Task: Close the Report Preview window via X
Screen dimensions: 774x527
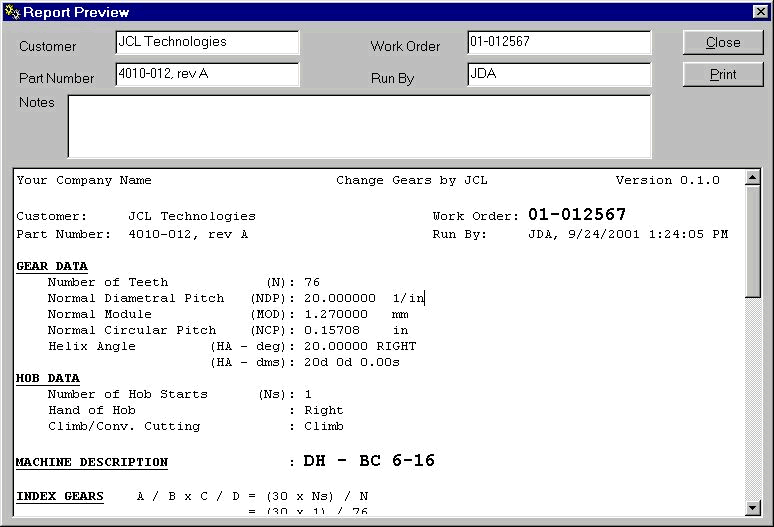Action: click(x=761, y=12)
